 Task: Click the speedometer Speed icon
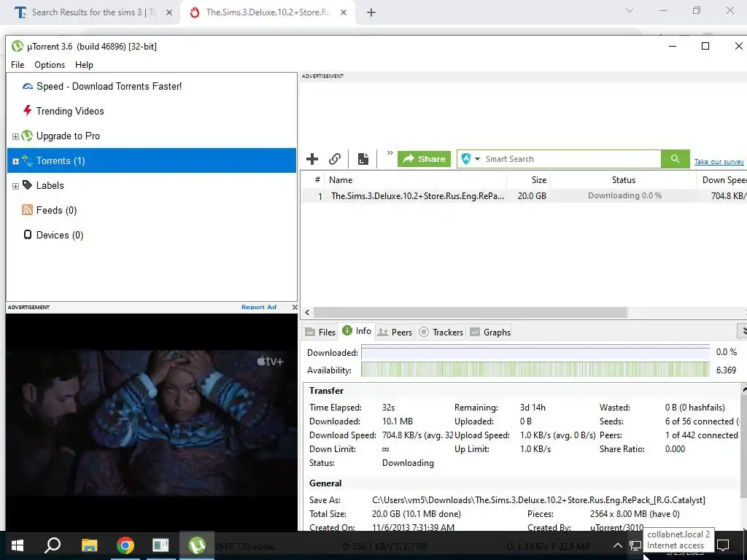coord(28,86)
